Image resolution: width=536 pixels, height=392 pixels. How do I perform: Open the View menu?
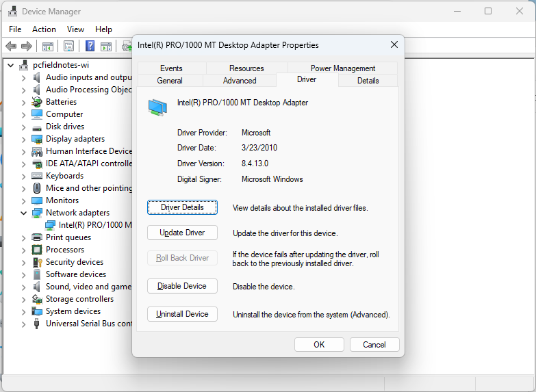pos(75,29)
